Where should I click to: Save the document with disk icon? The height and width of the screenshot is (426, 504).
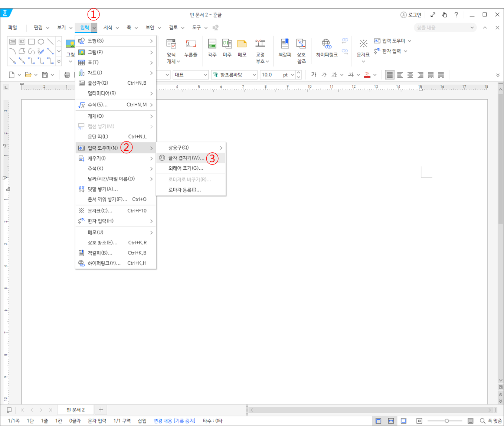pos(45,75)
